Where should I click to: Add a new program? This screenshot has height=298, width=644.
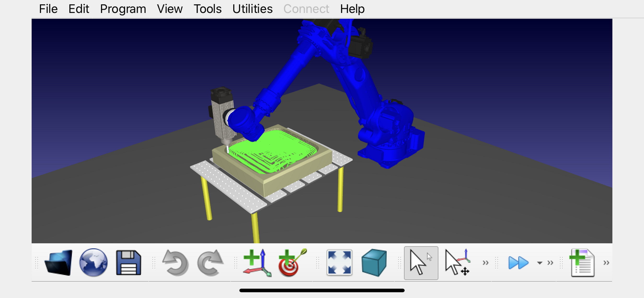point(582,262)
